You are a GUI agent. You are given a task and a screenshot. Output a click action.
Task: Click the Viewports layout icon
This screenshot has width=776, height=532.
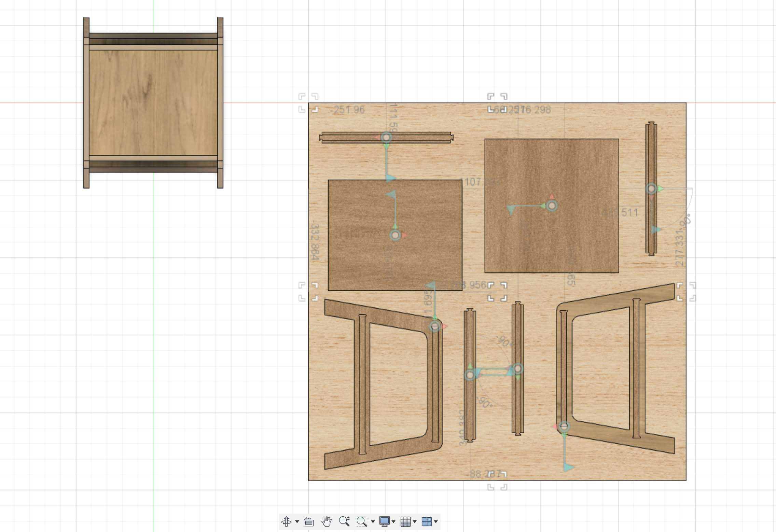426,521
